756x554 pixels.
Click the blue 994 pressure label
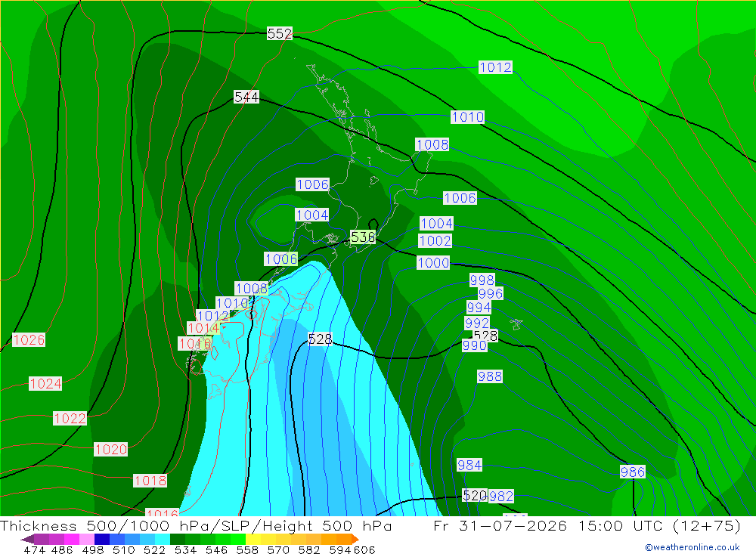[479, 307]
